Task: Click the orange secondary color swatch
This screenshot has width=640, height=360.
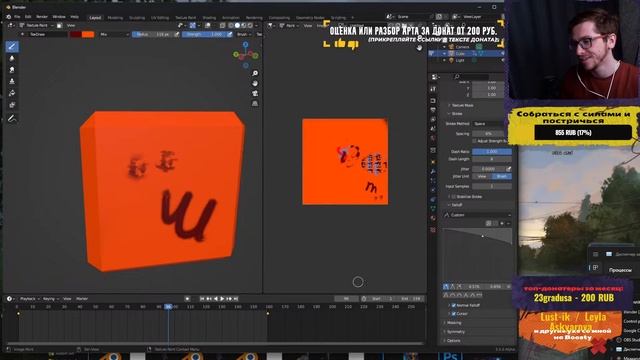Action: 88,35
